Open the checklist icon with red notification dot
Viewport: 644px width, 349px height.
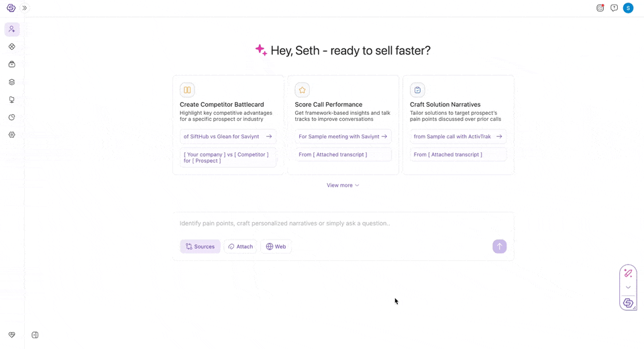tap(600, 8)
